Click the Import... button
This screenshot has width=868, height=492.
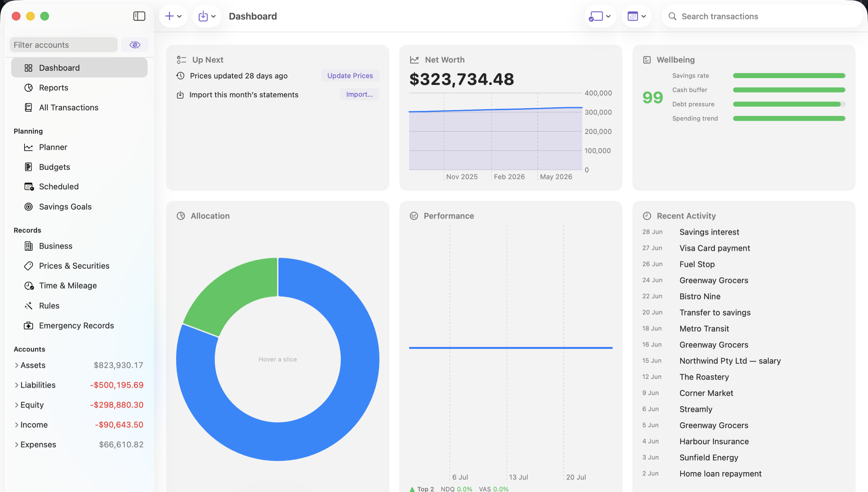tap(359, 94)
